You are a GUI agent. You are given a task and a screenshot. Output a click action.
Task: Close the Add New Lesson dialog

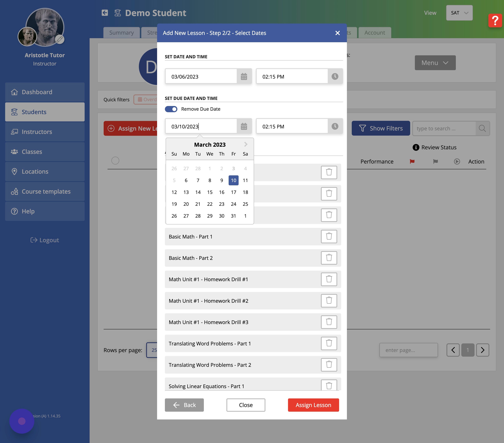[x=337, y=33]
